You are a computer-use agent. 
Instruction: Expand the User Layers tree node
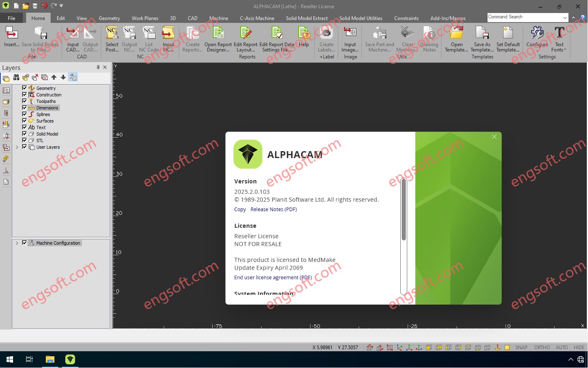pos(17,147)
